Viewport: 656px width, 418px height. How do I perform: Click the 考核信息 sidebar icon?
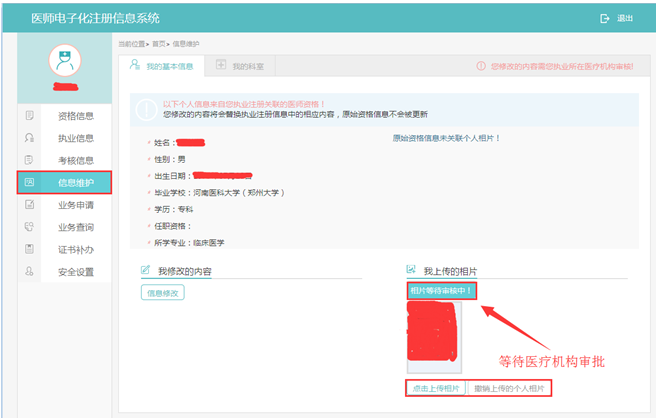point(29,160)
